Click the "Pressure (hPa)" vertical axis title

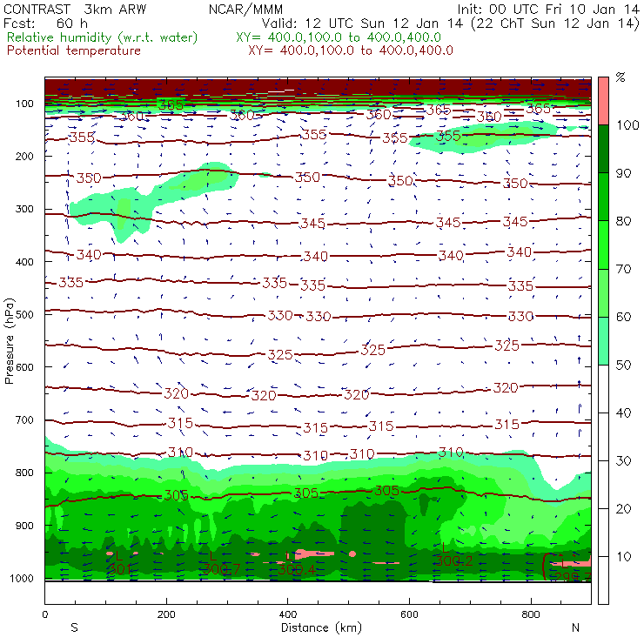pos(10,341)
